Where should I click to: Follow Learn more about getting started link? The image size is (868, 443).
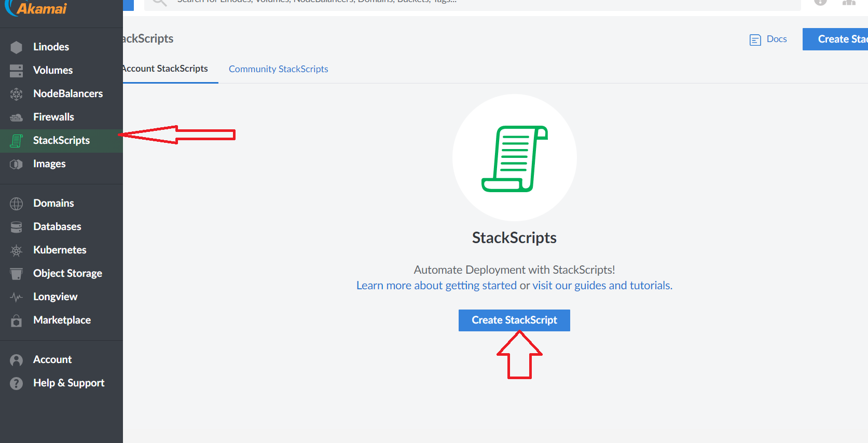pyautogui.click(x=436, y=286)
